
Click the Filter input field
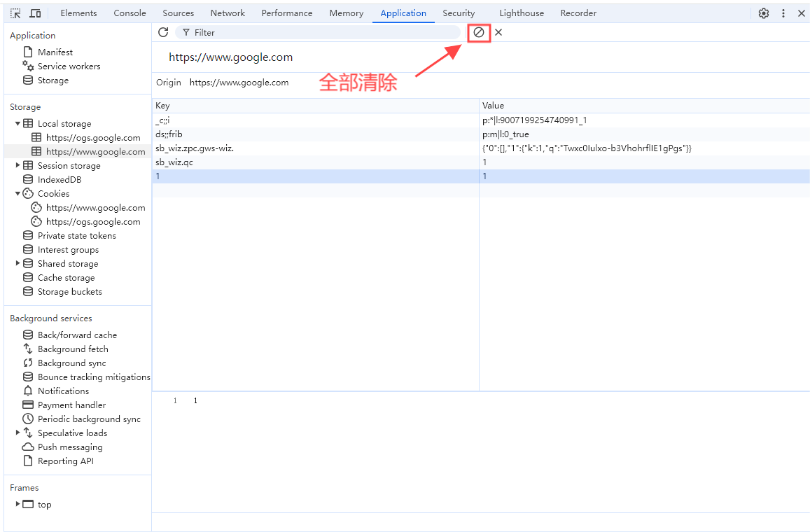(x=318, y=32)
